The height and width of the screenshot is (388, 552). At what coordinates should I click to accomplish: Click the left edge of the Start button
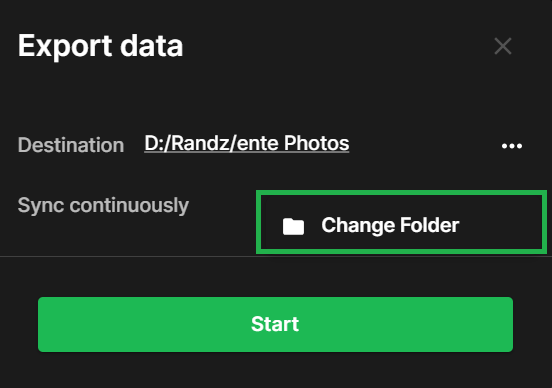coord(44,324)
